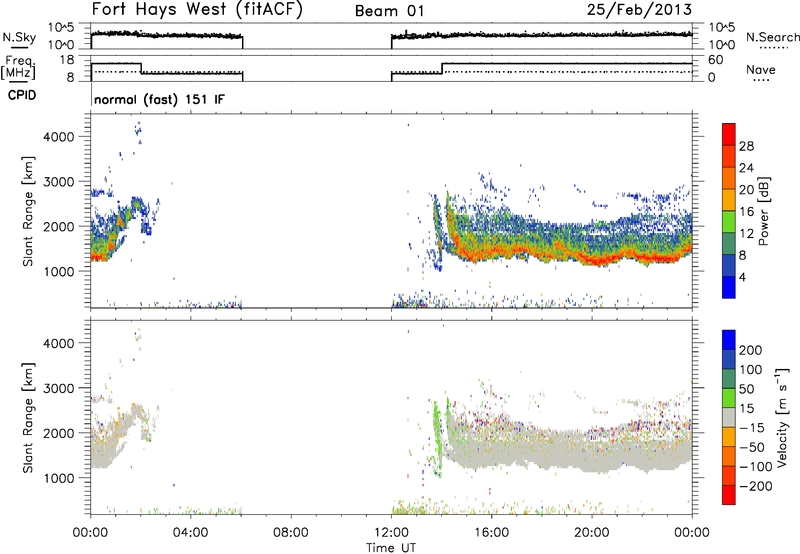The image size is (800, 554).
Task: Click the '08:00' time tick label
Action: tap(291, 533)
